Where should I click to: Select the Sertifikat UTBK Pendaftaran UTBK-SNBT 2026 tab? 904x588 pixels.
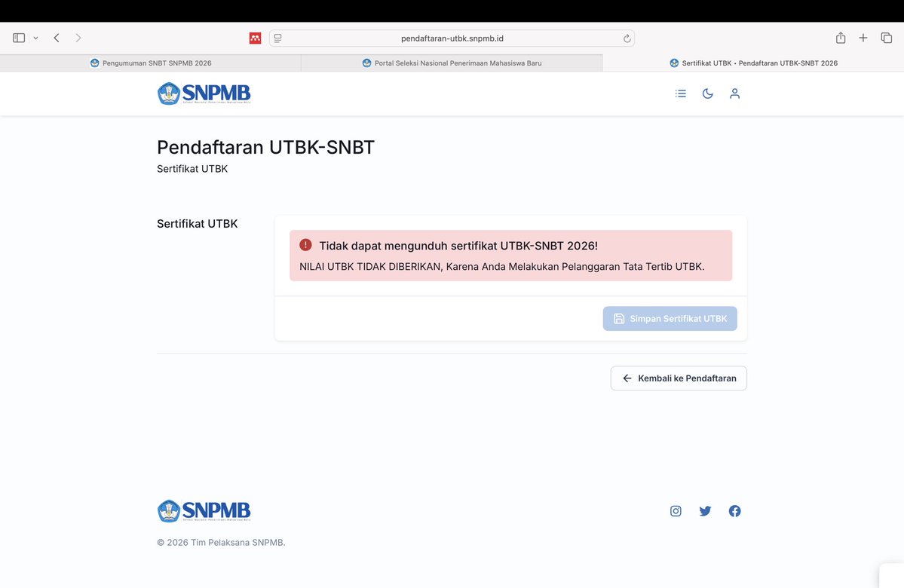(x=753, y=63)
